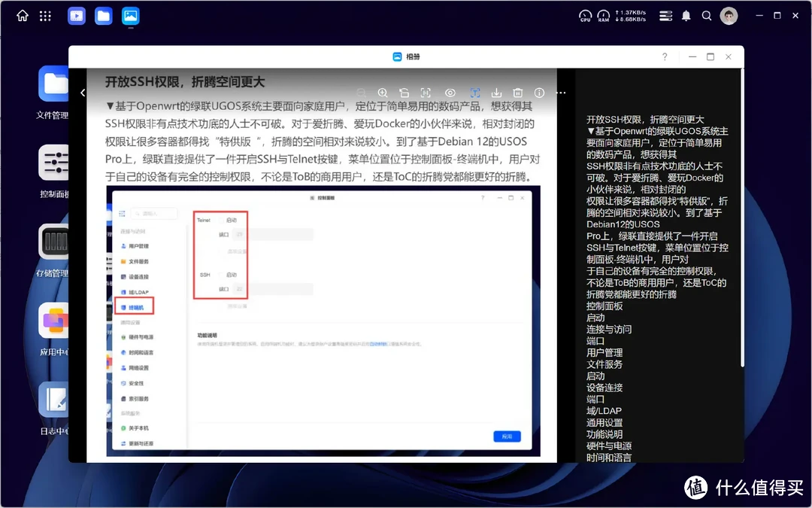Delete the photo via trash icon
The image size is (812, 508).
517,92
